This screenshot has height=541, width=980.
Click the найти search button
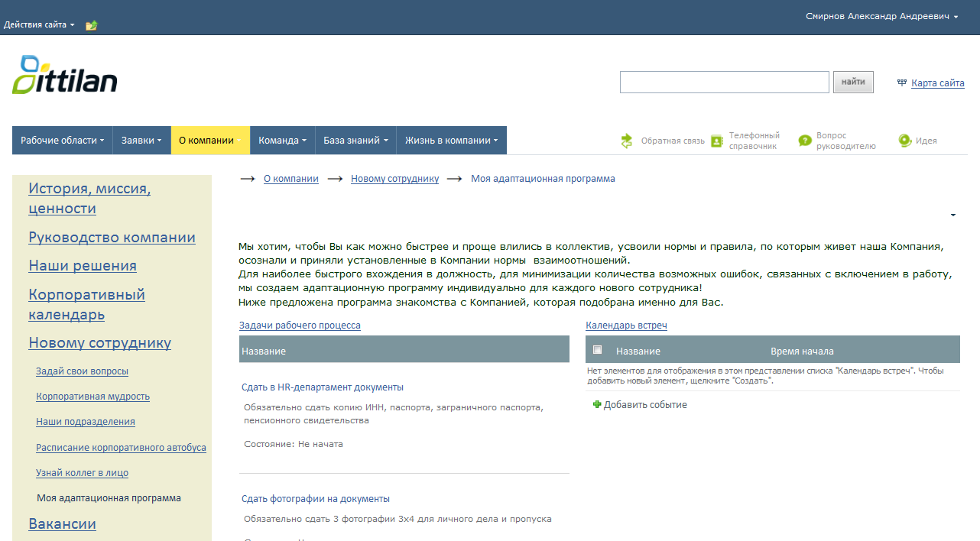(x=852, y=82)
